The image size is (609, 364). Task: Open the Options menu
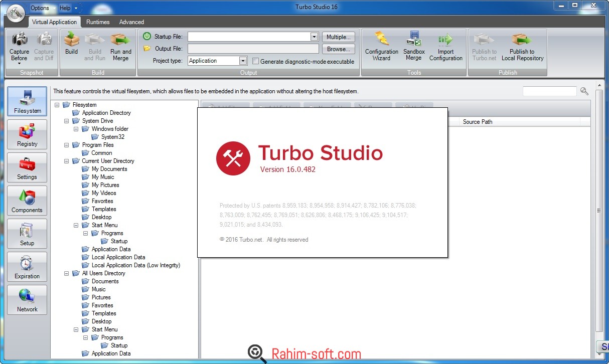pyautogui.click(x=40, y=8)
